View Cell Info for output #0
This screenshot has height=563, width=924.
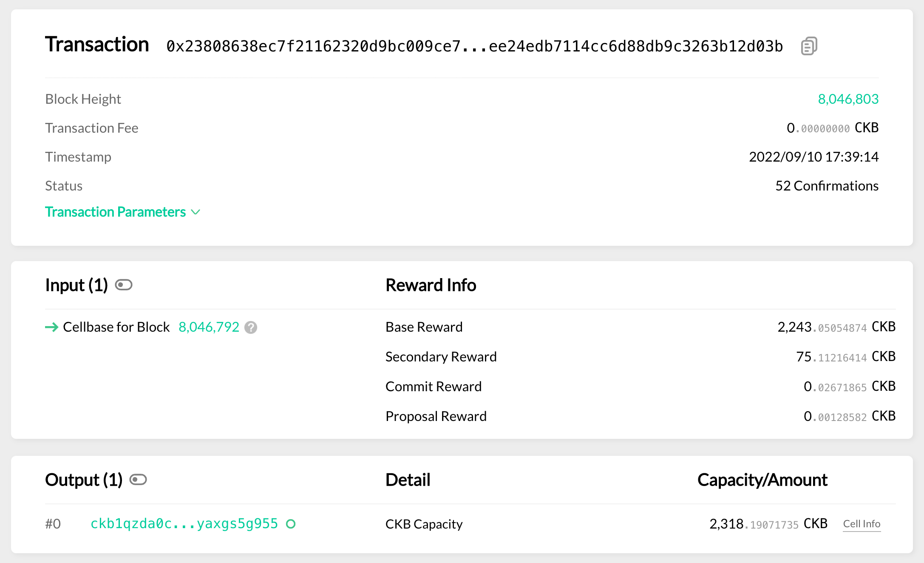coord(861,524)
